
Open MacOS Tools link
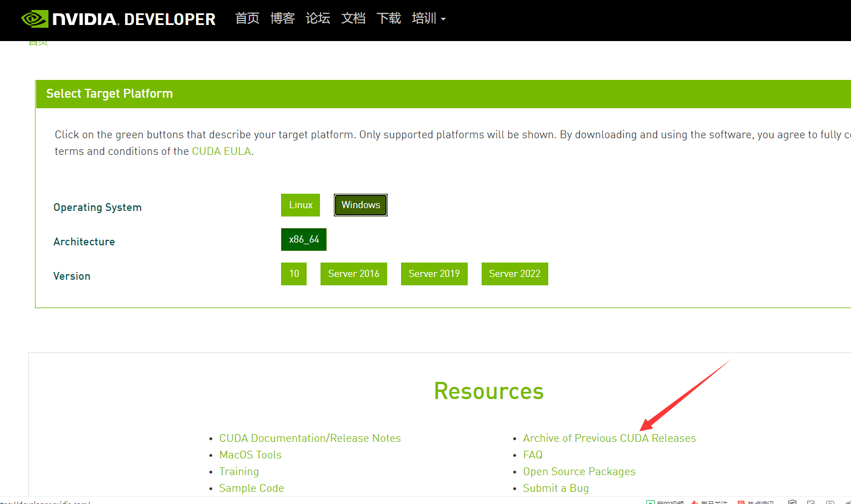[x=251, y=455]
